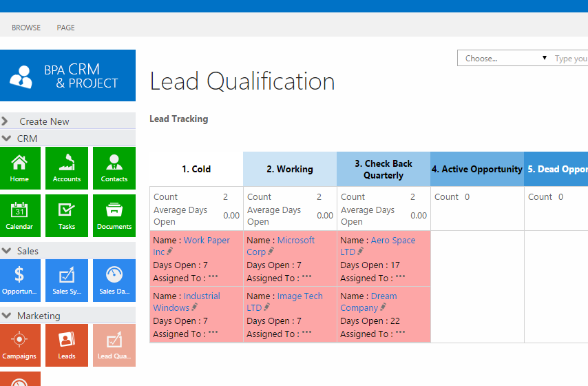Edit Dream Company with pencil icon
This screenshot has height=386, width=588.
(383, 307)
